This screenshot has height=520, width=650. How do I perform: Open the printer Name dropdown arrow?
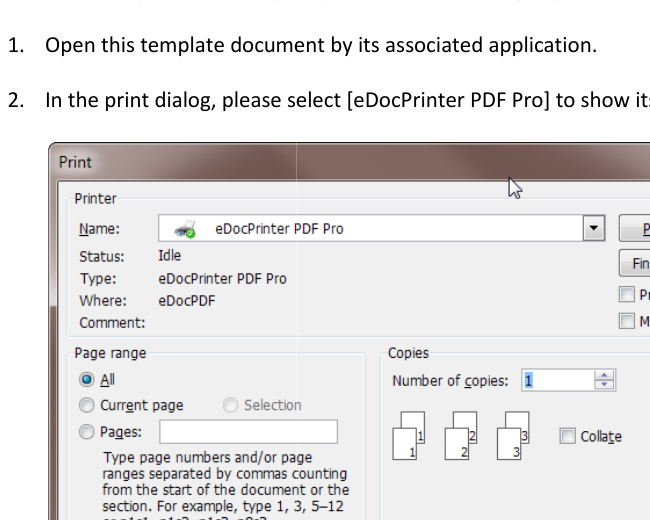594,228
